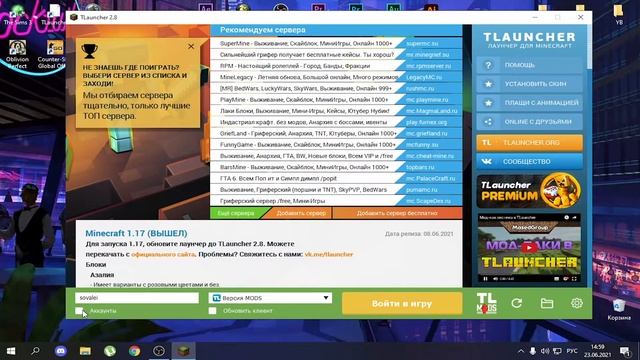Screen dimensions: 640x360
Task: Click the username field with sovalei
Action: click(x=137, y=298)
